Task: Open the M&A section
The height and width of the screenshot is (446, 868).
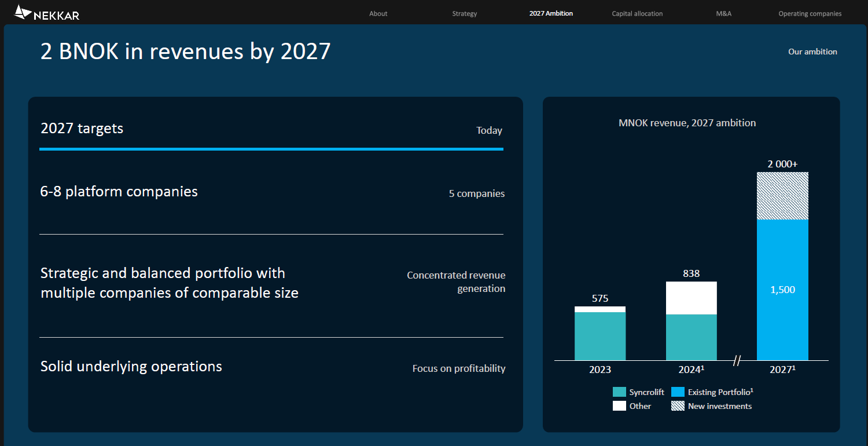Action: point(723,13)
